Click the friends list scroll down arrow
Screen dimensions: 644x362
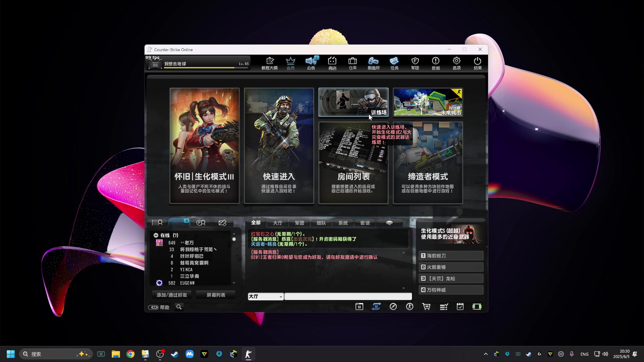pos(234,283)
